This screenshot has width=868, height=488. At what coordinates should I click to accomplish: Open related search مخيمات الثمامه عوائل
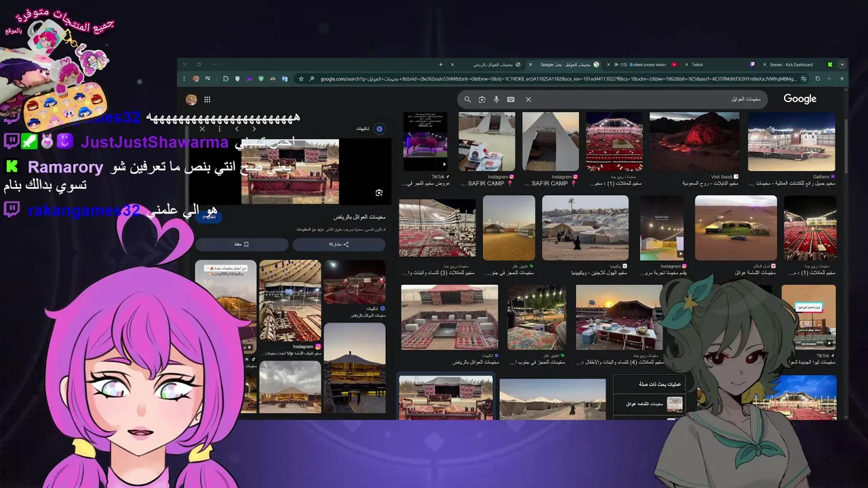click(x=649, y=404)
